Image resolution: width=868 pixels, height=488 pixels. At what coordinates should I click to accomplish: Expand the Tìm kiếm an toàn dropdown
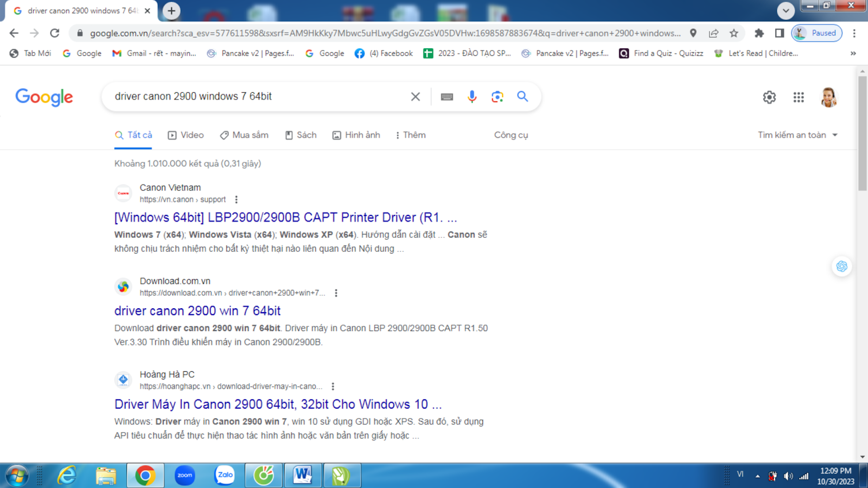pos(797,135)
